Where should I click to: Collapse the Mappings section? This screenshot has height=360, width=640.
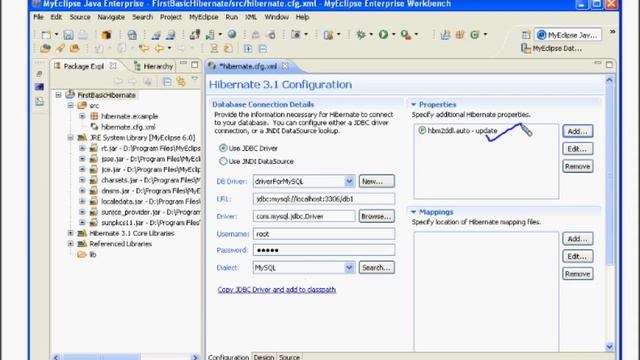point(413,212)
